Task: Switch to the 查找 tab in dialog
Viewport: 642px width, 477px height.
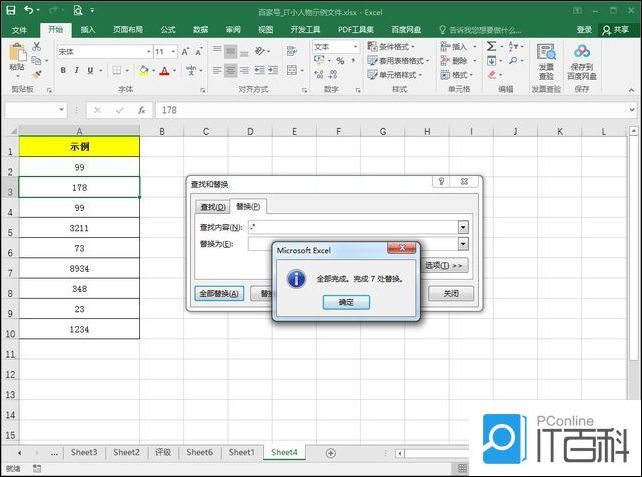Action: 213,207
